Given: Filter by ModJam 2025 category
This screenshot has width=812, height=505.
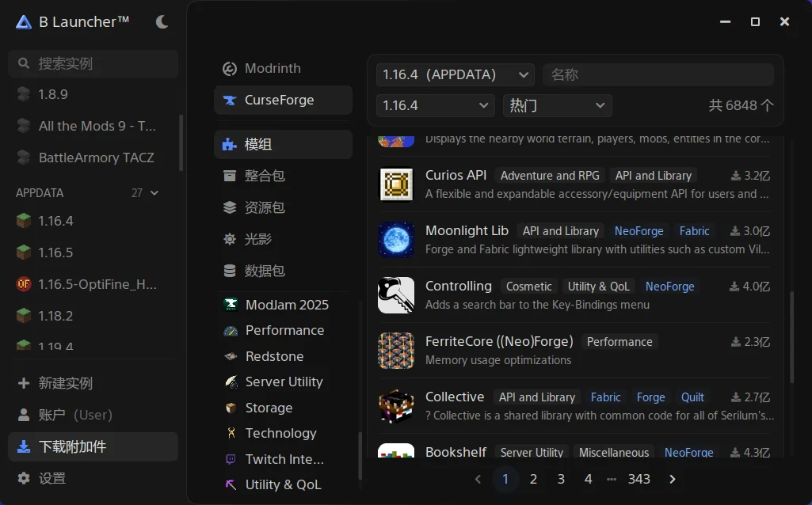Looking at the screenshot, I should pyautogui.click(x=286, y=305).
